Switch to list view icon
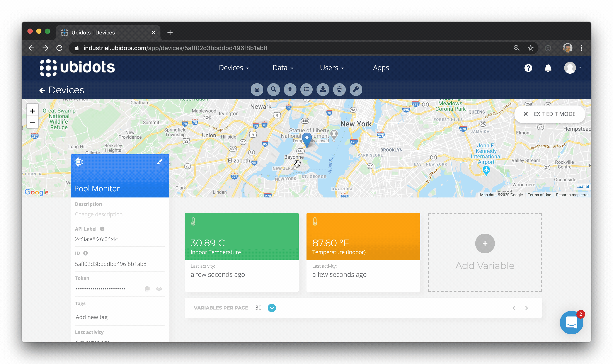Viewport: 613px width, 364px height. [306, 90]
